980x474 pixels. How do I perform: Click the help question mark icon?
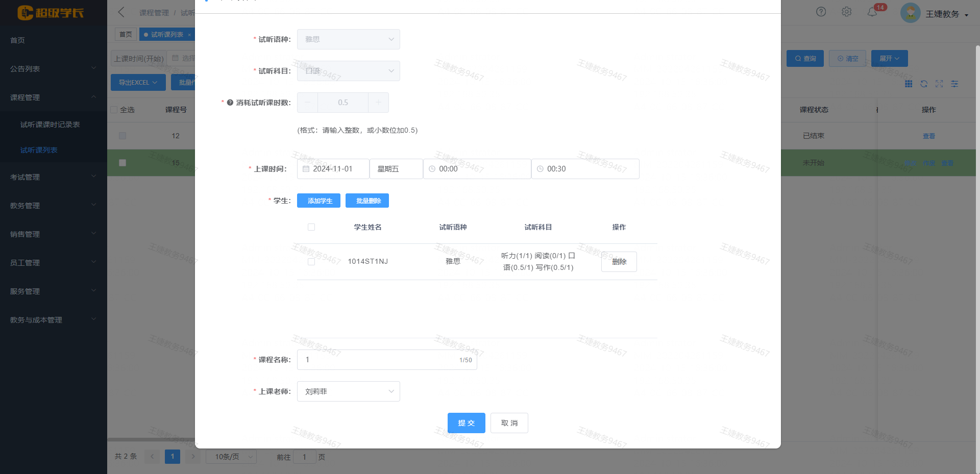(x=821, y=12)
